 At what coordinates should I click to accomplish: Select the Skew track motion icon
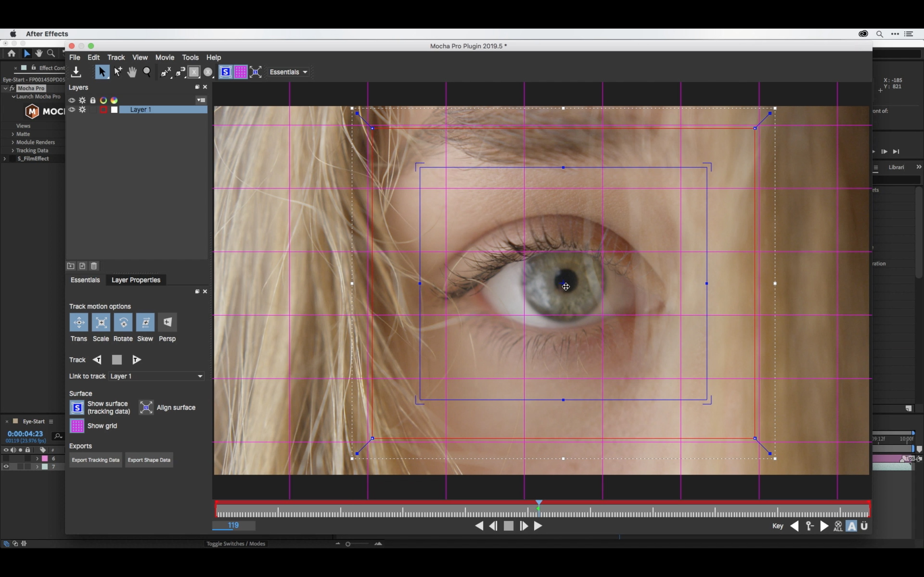coord(145,322)
